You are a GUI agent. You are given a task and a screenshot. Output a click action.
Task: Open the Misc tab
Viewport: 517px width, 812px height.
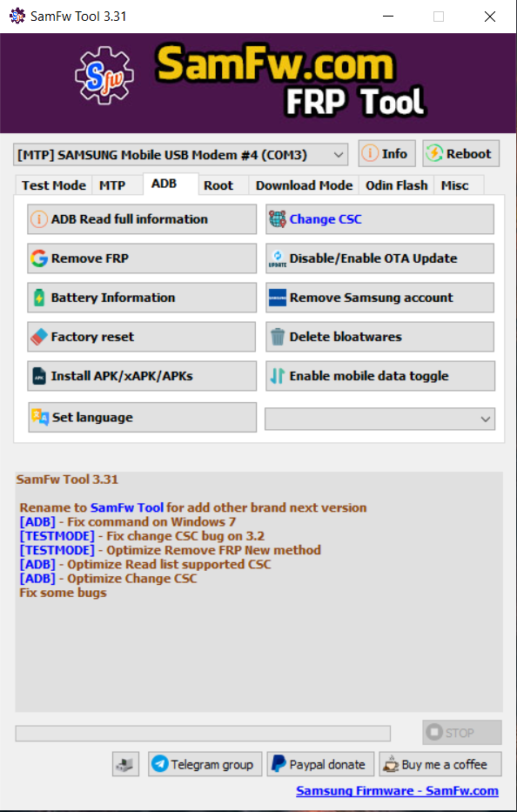point(455,185)
